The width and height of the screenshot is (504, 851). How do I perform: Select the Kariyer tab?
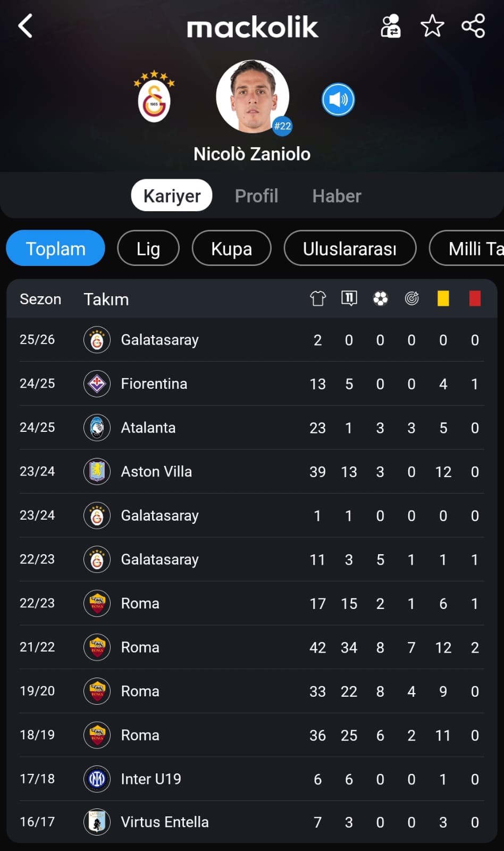coord(172,195)
